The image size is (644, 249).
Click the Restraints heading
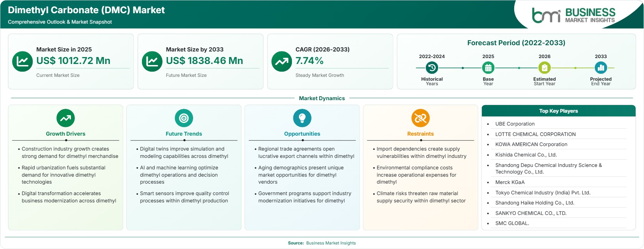420,134
